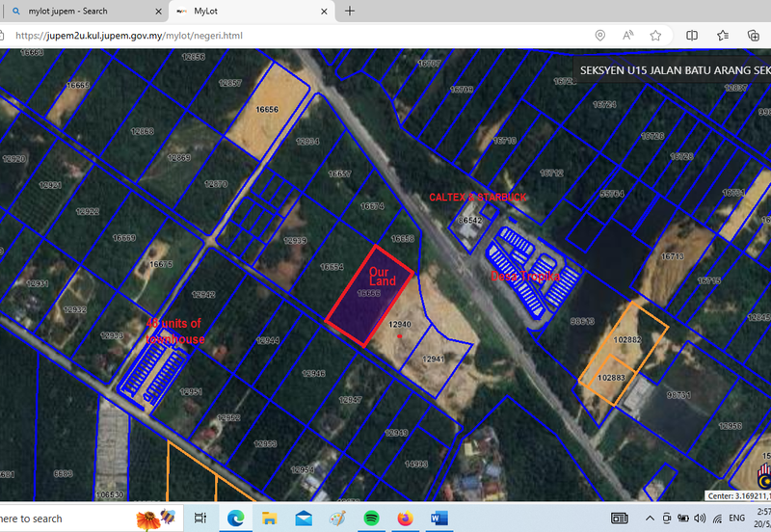Click the Windows taskbar search box
The width and height of the screenshot is (771, 532).
tap(58, 519)
